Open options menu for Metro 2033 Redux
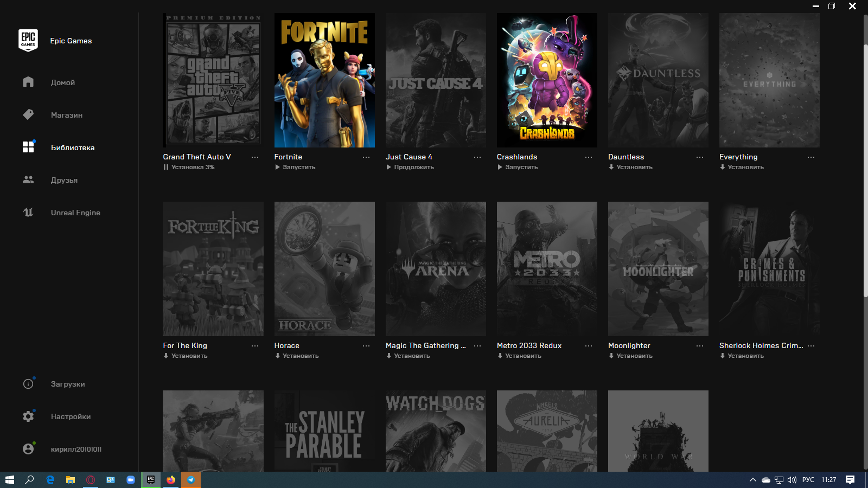868x488 pixels. (589, 346)
